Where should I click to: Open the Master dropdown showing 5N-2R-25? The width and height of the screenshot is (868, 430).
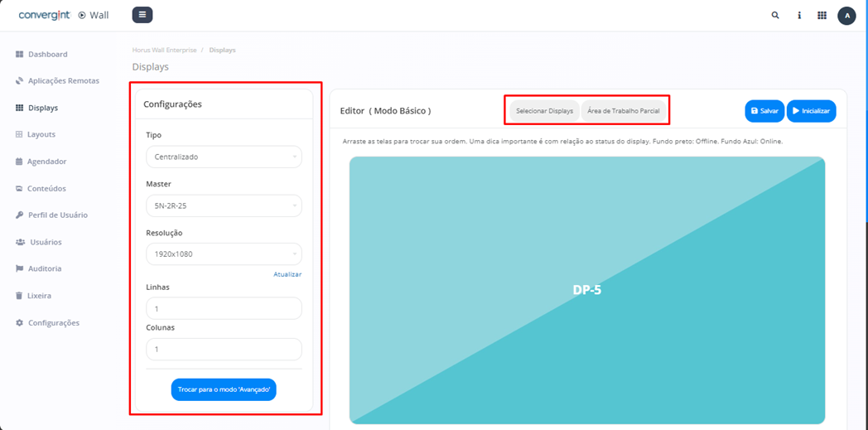(224, 205)
